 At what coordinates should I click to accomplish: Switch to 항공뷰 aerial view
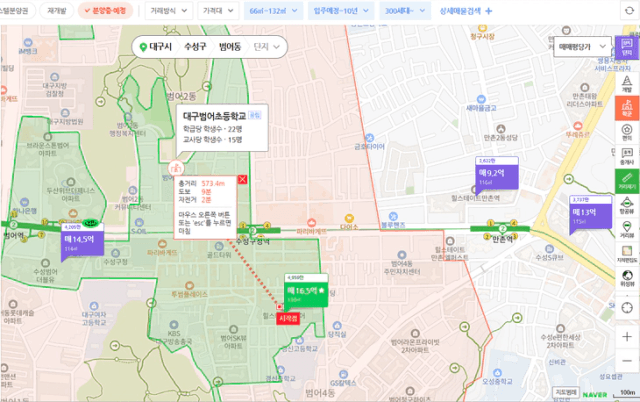(627, 205)
